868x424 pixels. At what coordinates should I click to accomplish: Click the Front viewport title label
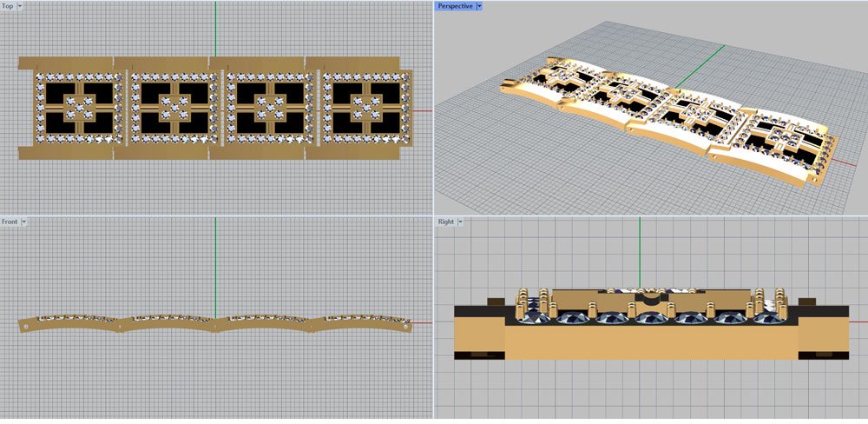click(10, 222)
